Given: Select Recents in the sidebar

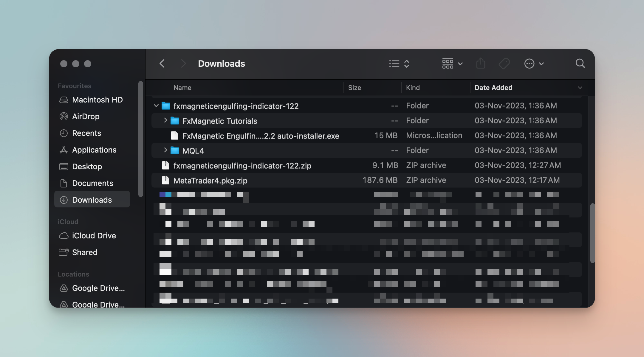Looking at the screenshot, I should (x=86, y=133).
